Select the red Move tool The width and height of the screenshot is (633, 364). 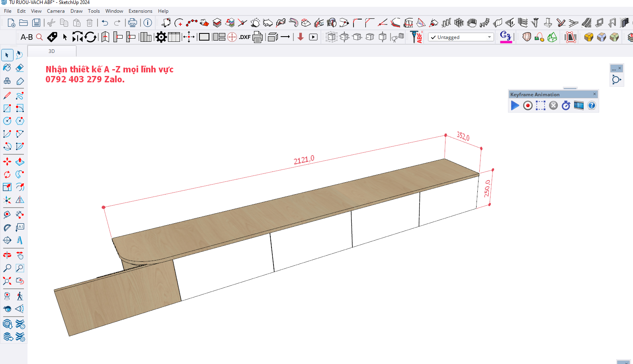(x=7, y=162)
